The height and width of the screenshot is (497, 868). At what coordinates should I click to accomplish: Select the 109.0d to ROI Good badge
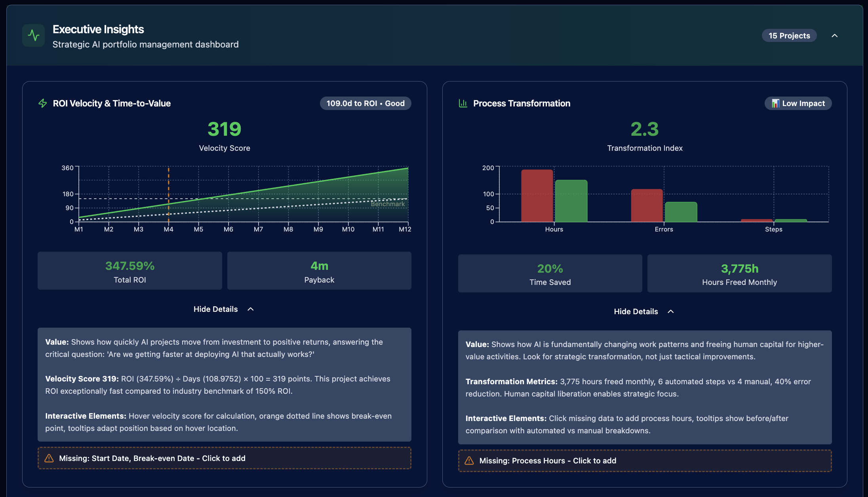(365, 103)
